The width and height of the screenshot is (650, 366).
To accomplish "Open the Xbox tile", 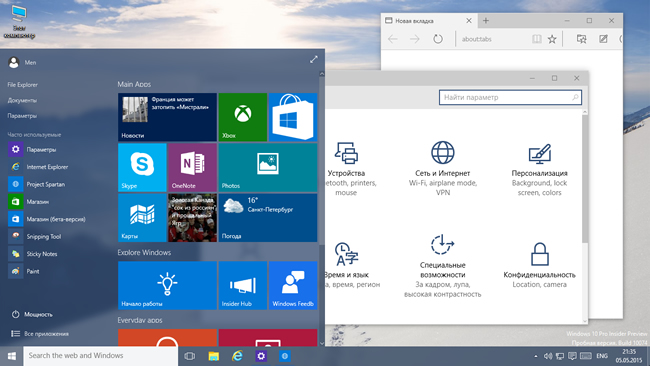I will pos(243,117).
